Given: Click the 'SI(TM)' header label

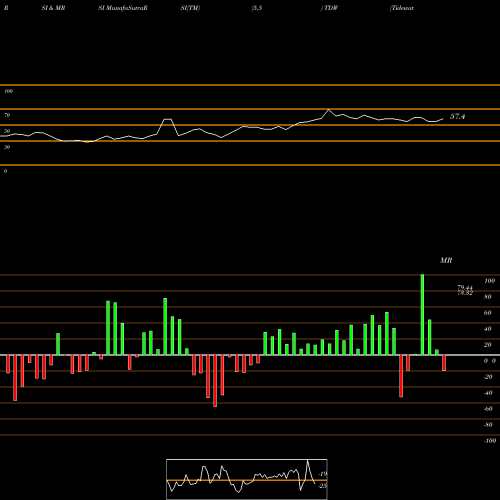Looking at the screenshot, I should point(190,8).
